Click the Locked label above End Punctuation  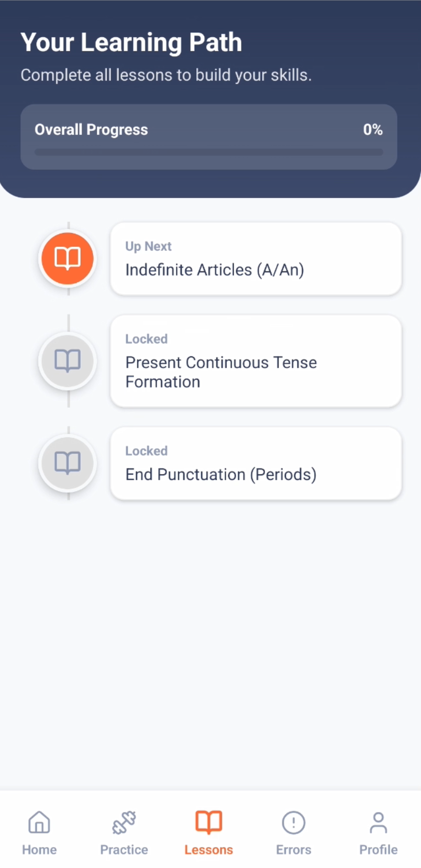(147, 451)
